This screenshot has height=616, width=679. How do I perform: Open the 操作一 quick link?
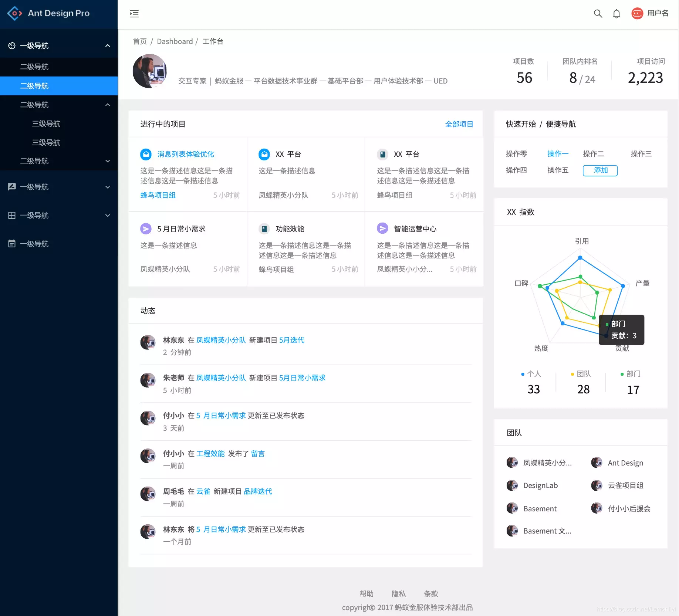click(558, 154)
